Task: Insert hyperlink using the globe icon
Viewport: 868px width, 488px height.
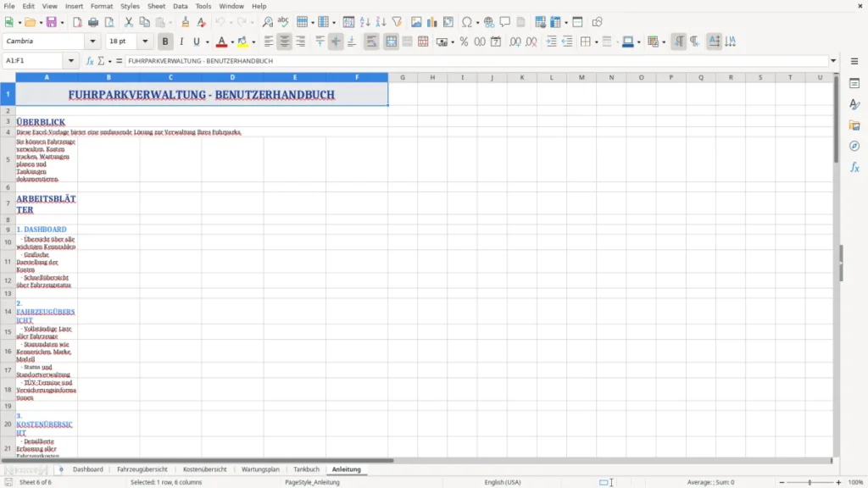Action: coord(489,22)
